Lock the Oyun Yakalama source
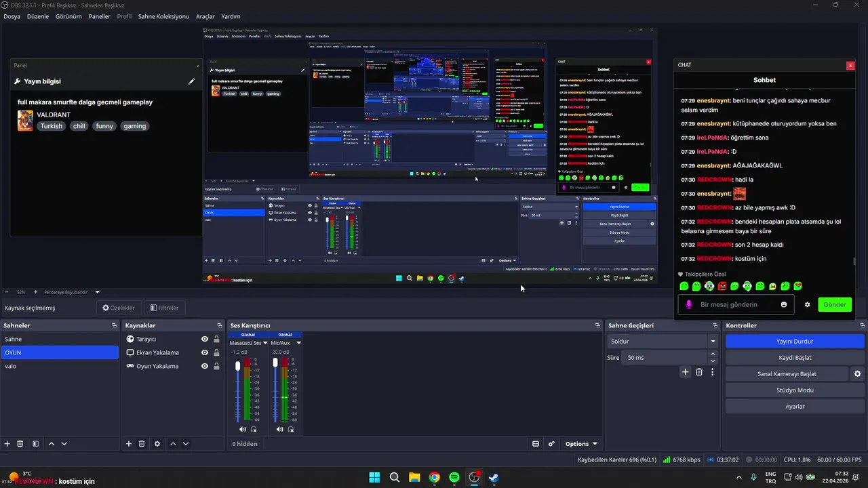The height and width of the screenshot is (488, 868). [x=216, y=366]
